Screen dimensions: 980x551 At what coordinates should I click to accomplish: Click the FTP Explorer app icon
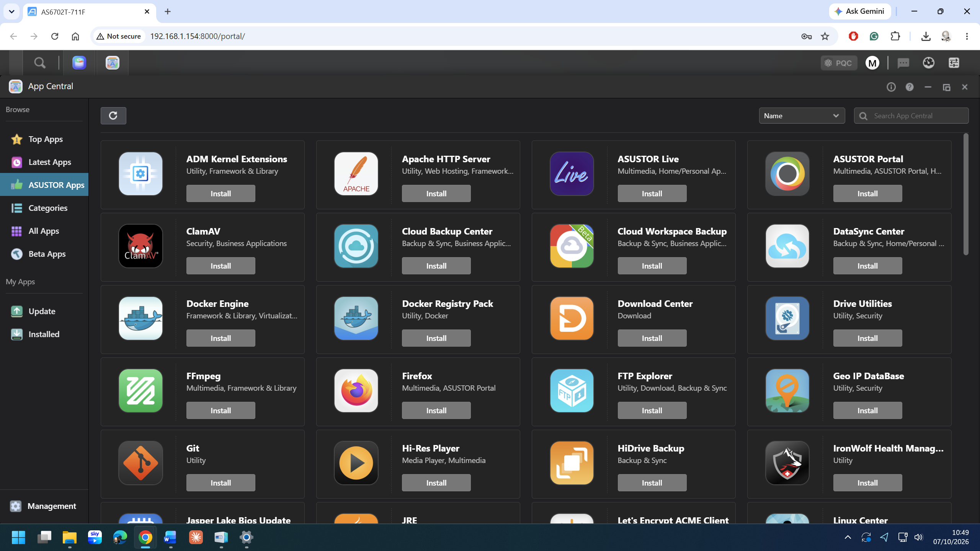[x=572, y=391]
